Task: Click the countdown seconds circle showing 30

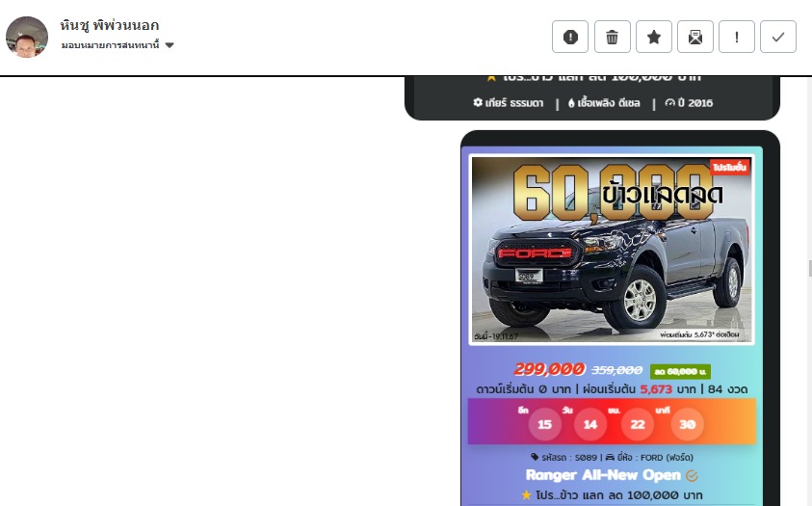Action: tap(687, 425)
